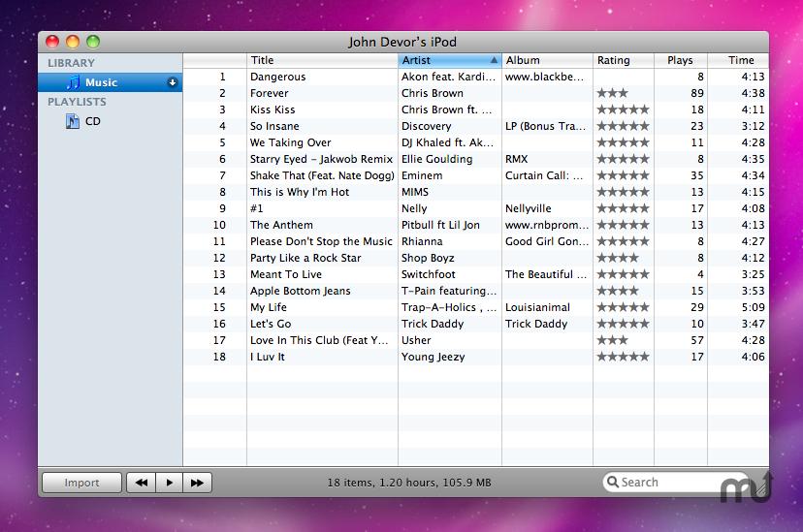Click artist Ellie Goulding

(436, 159)
